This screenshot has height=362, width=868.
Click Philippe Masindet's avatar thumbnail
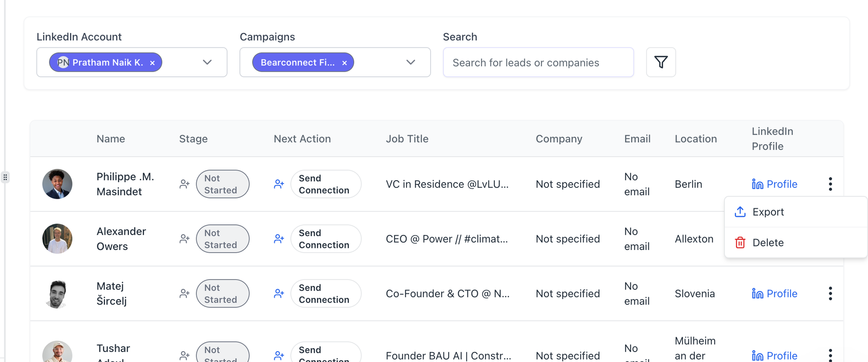[57, 184]
